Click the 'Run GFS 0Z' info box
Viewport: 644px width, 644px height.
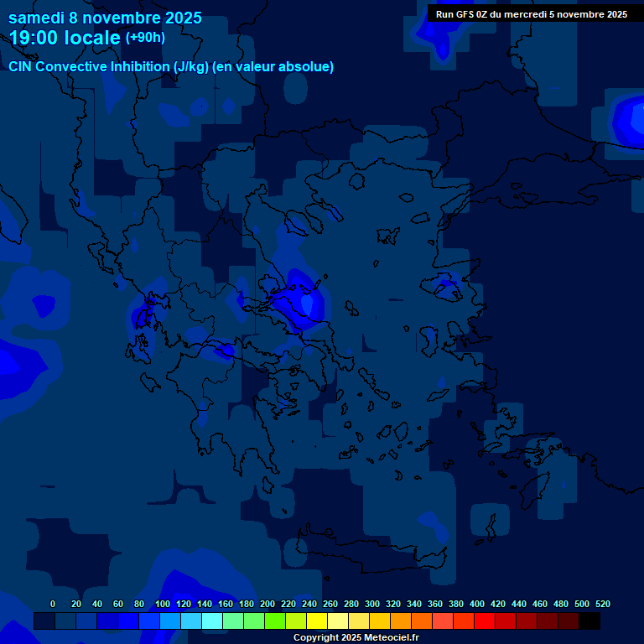(531, 13)
